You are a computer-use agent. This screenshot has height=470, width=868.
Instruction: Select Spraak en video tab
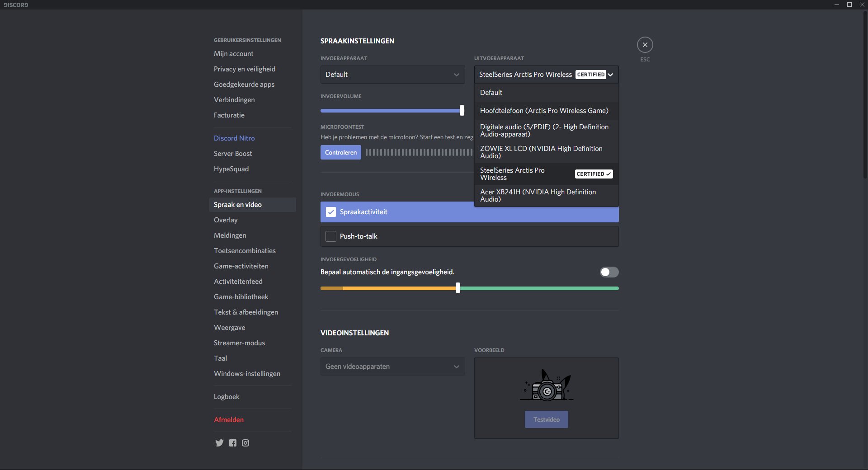click(253, 205)
